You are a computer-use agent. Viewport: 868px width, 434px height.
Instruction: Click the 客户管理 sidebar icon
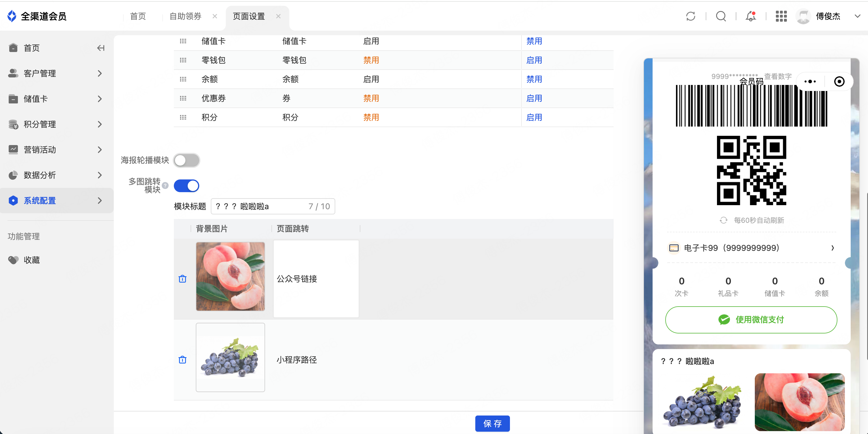tap(13, 73)
